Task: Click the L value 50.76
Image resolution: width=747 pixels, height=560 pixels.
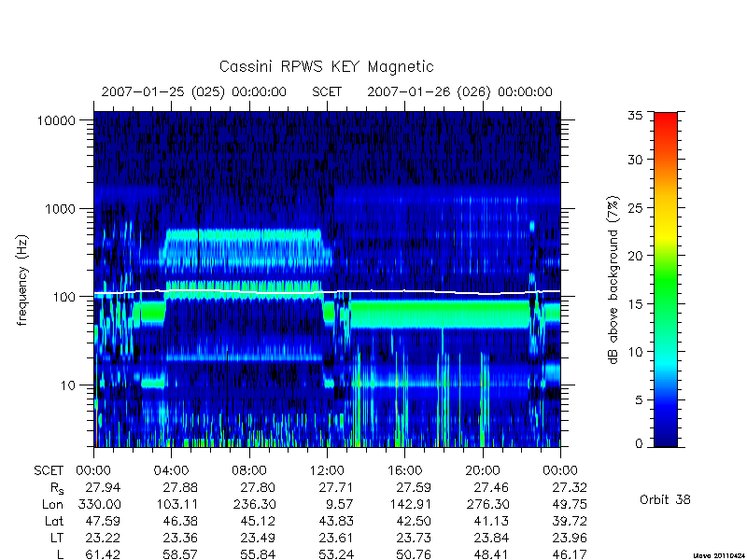Action: click(x=414, y=554)
